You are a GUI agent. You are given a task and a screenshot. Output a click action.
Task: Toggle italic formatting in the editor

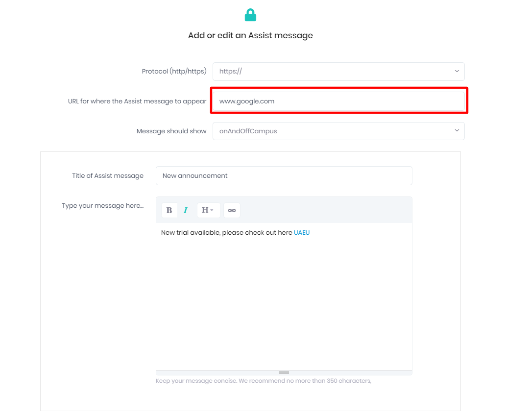[x=186, y=210]
